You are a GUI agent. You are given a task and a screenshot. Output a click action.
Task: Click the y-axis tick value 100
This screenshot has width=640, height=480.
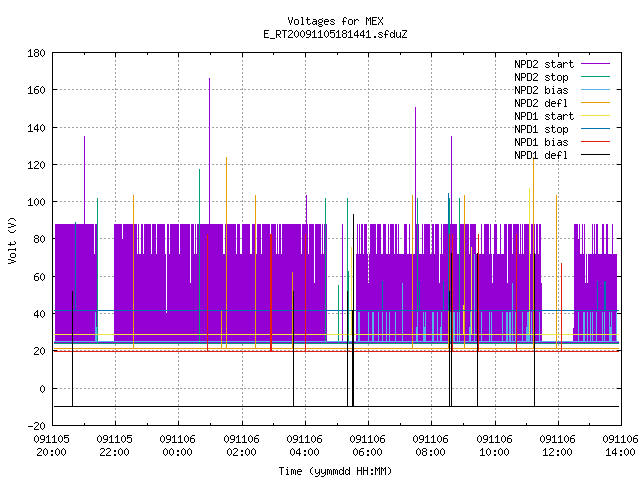(36, 202)
